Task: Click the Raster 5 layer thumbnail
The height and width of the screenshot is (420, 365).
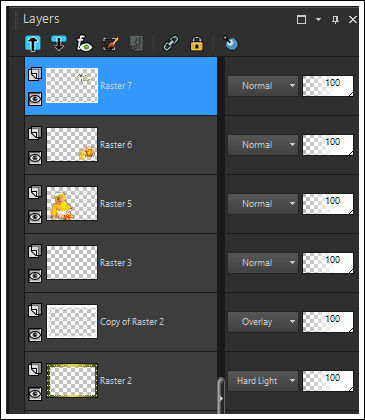Action: pyautogui.click(x=72, y=204)
